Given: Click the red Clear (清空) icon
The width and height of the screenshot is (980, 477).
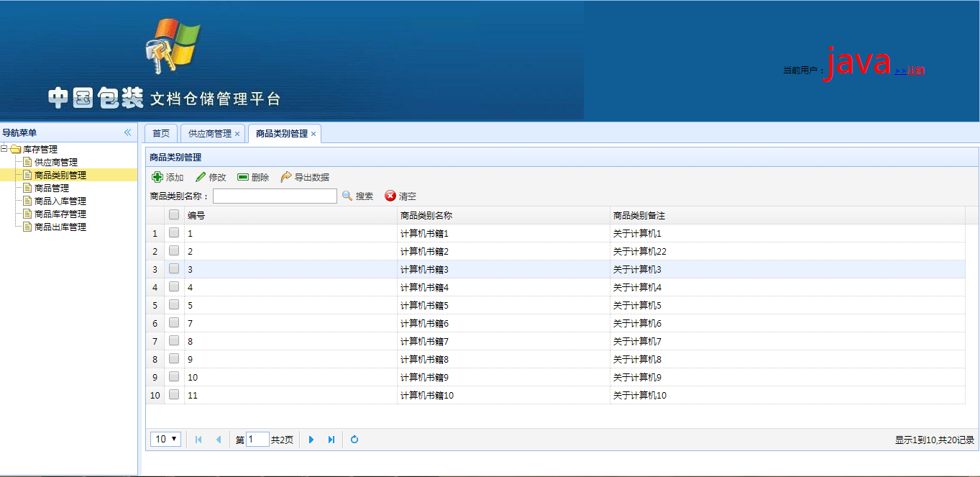Looking at the screenshot, I should click(390, 196).
